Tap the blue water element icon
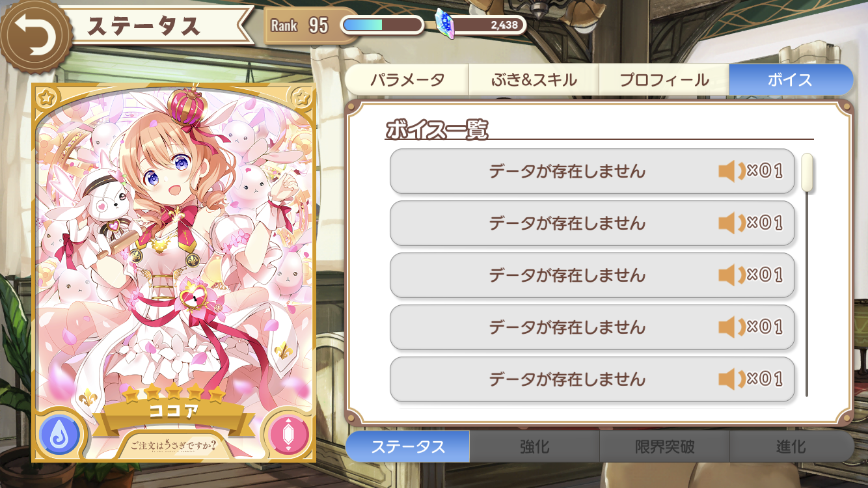The image size is (868, 488). (x=60, y=433)
